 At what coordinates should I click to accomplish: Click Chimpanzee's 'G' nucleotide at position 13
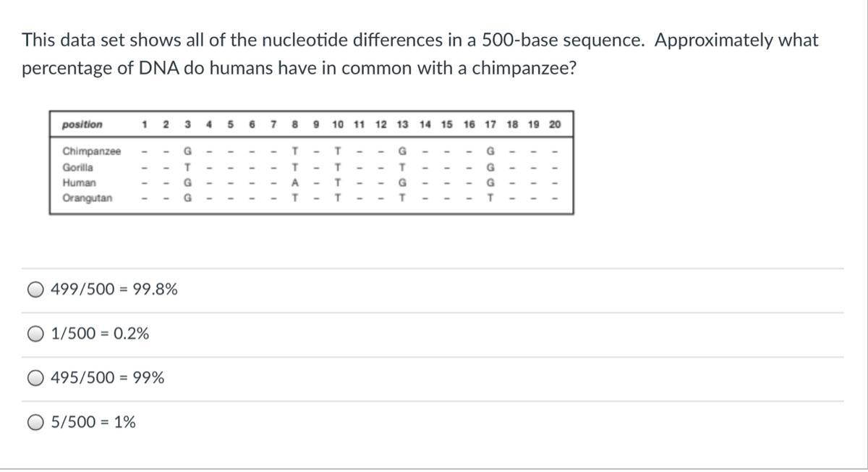point(402,152)
